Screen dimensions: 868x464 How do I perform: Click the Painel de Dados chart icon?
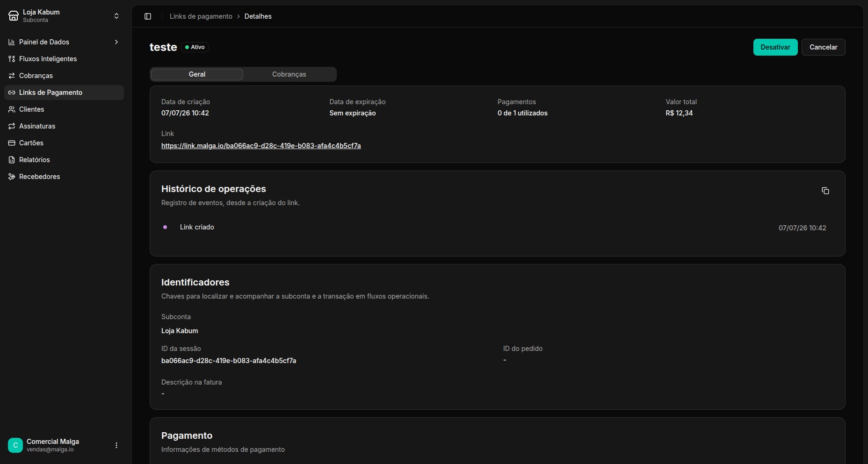pos(12,42)
